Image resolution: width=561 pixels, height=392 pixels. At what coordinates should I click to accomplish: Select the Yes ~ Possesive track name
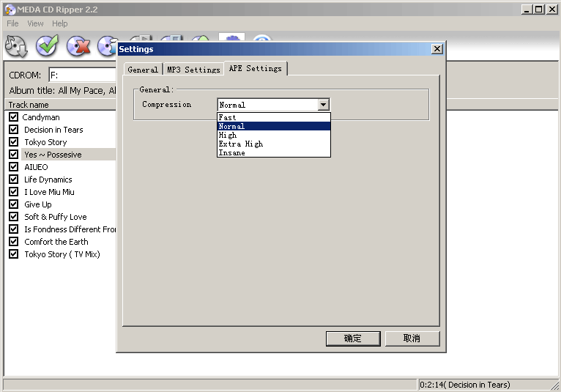53,155
